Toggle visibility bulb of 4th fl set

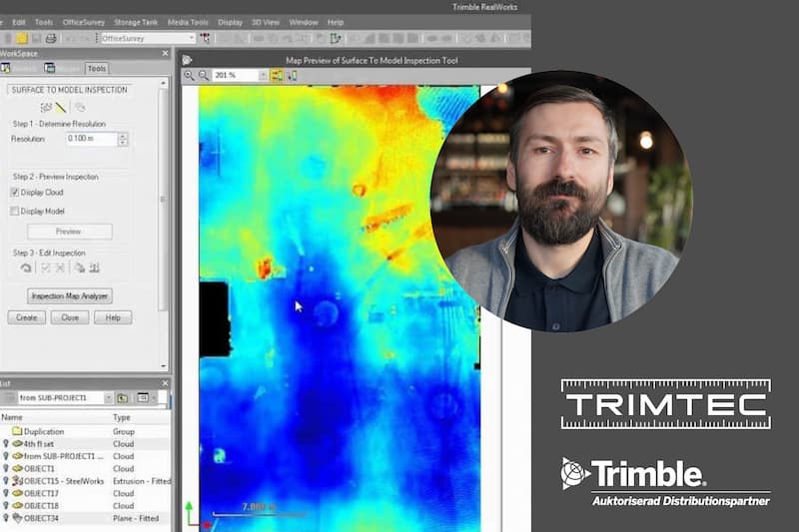[6, 444]
